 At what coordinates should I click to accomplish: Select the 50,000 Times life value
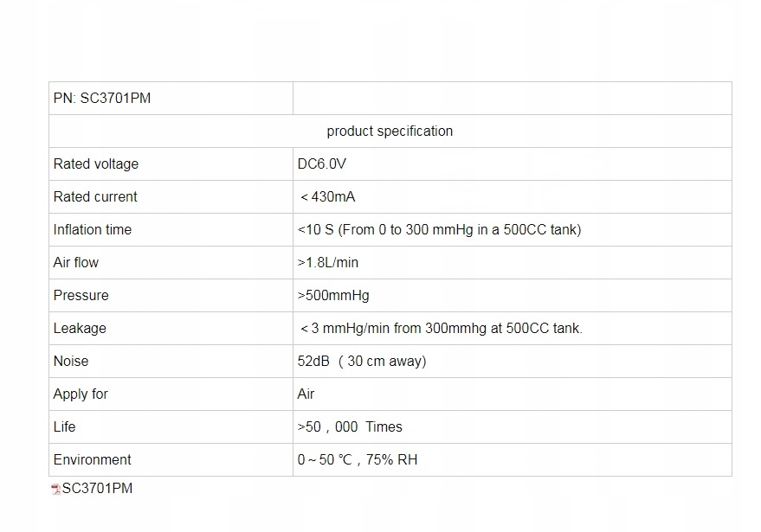pos(350,427)
